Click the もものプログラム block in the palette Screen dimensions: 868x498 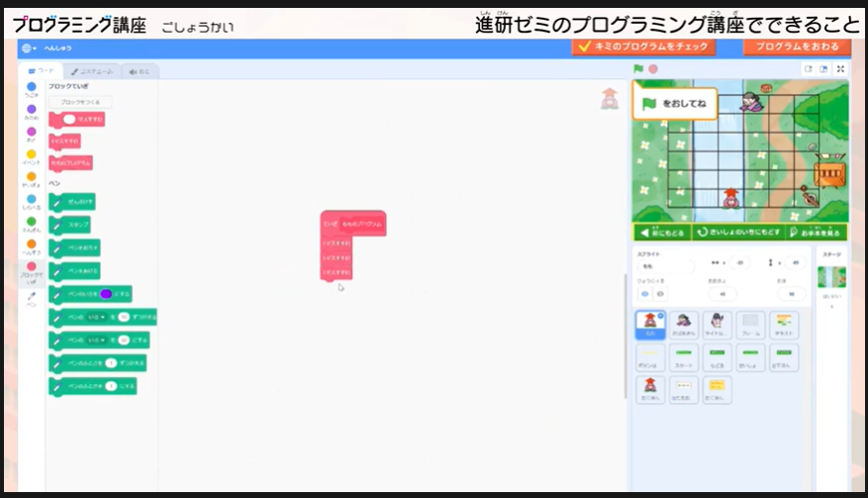pos(71,162)
